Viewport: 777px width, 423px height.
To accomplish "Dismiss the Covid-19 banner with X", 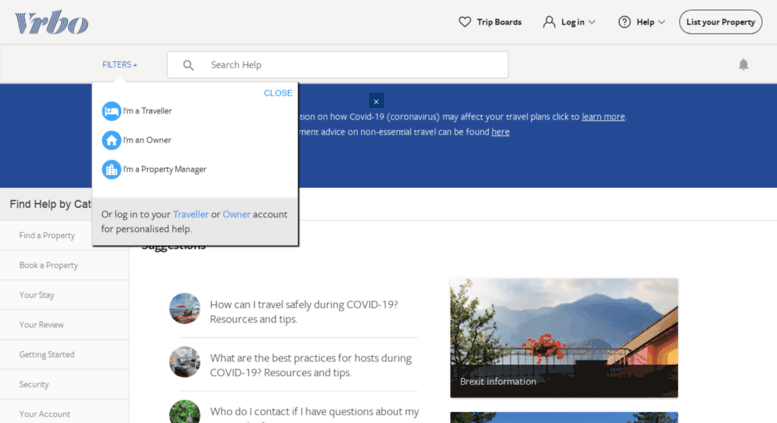I will click(376, 102).
